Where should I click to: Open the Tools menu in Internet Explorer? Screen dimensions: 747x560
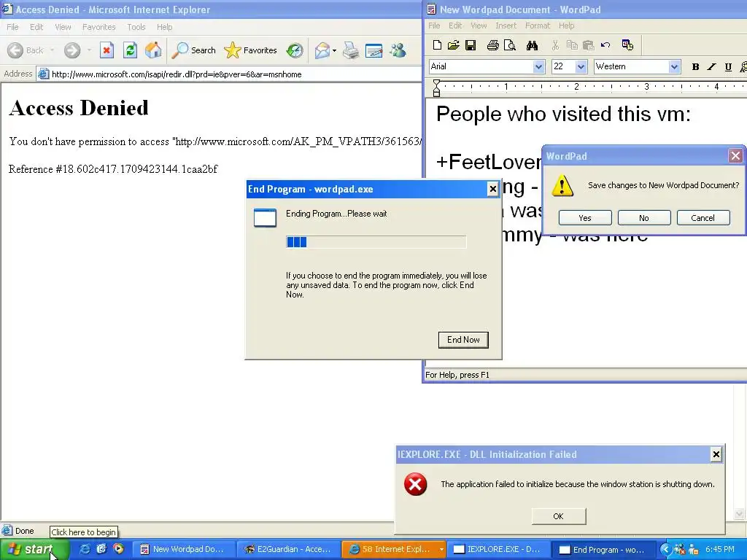tap(136, 27)
